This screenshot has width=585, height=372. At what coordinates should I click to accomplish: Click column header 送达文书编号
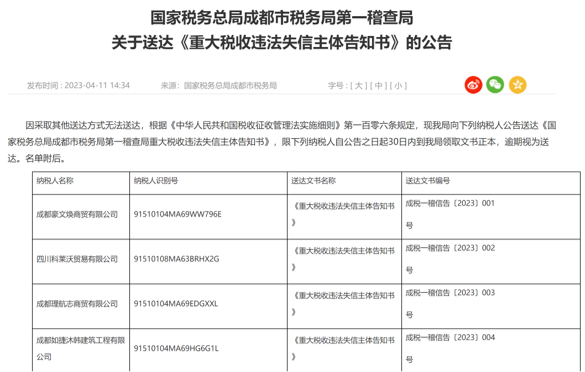(x=428, y=181)
